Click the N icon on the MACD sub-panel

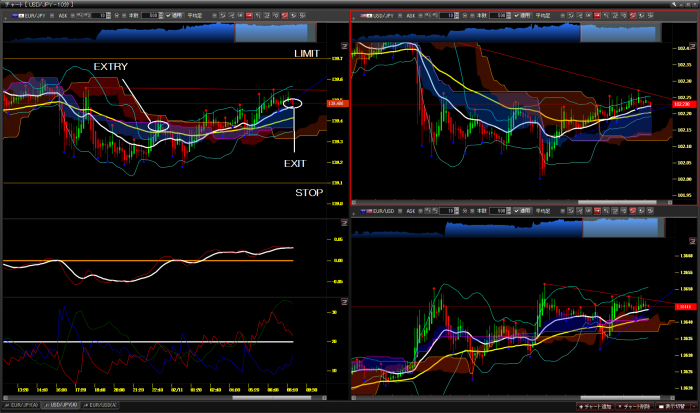(x=344, y=223)
